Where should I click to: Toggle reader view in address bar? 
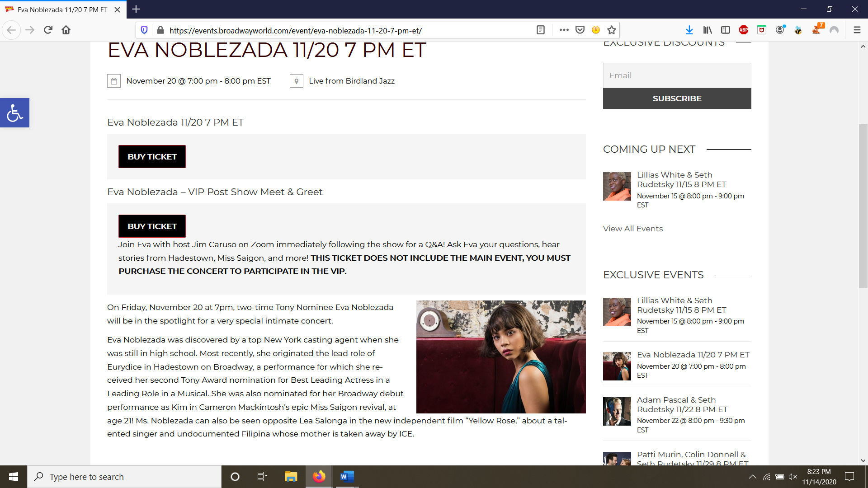540,30
